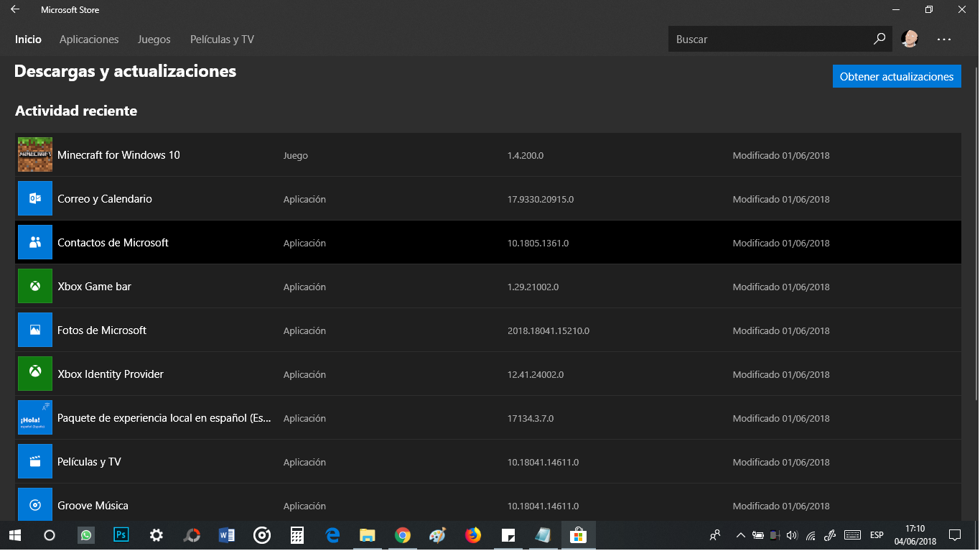Select the Xbox Game bar name

[x=94, y=287]
